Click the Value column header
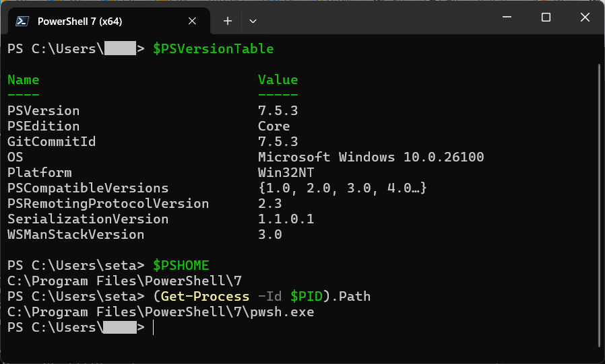The height and width of the screenshot is (364, 605). (278, 80)
